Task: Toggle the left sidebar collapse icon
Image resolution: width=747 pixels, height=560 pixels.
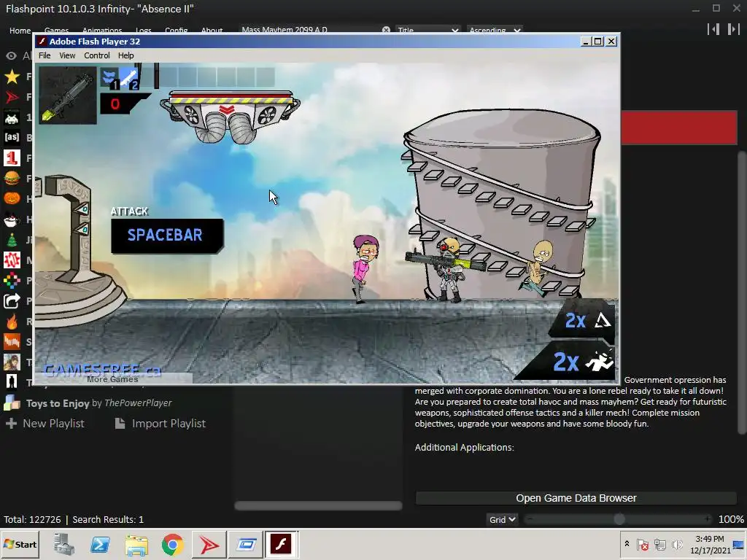Action: (x=713, y=29)
